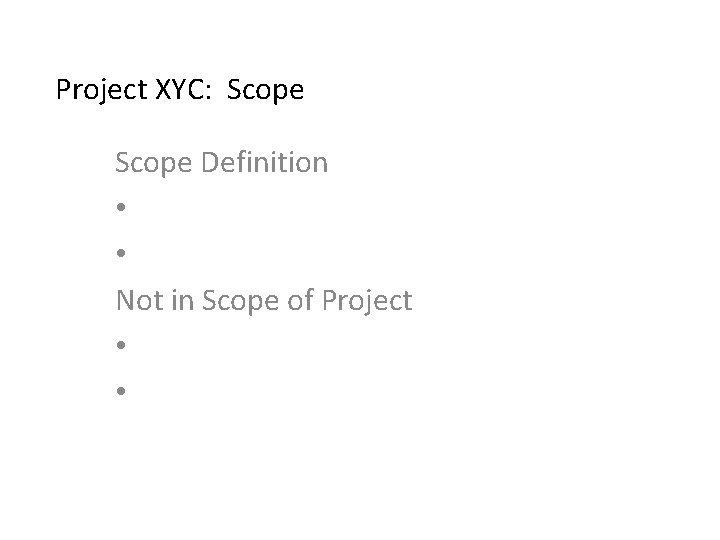Click 'Scope' in the 'Scope Definition' heading
720x540 pixels.
[154, 162]
